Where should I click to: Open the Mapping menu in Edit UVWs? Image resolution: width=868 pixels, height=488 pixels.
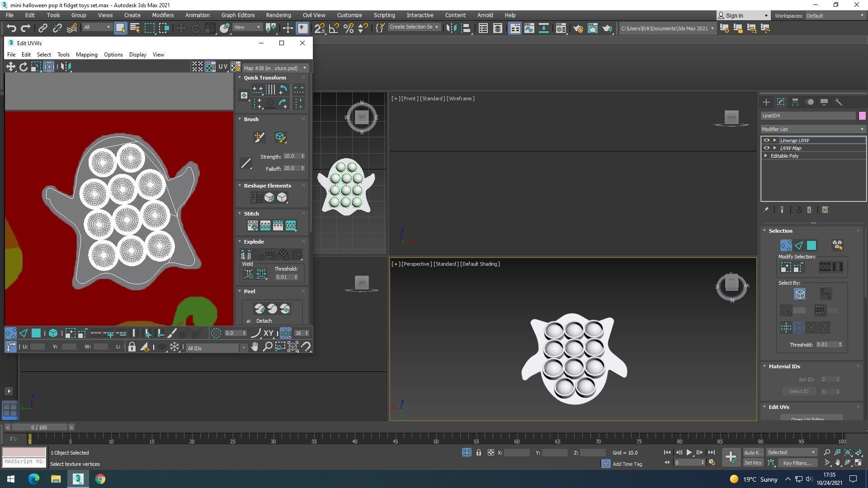tap(86, 55)
